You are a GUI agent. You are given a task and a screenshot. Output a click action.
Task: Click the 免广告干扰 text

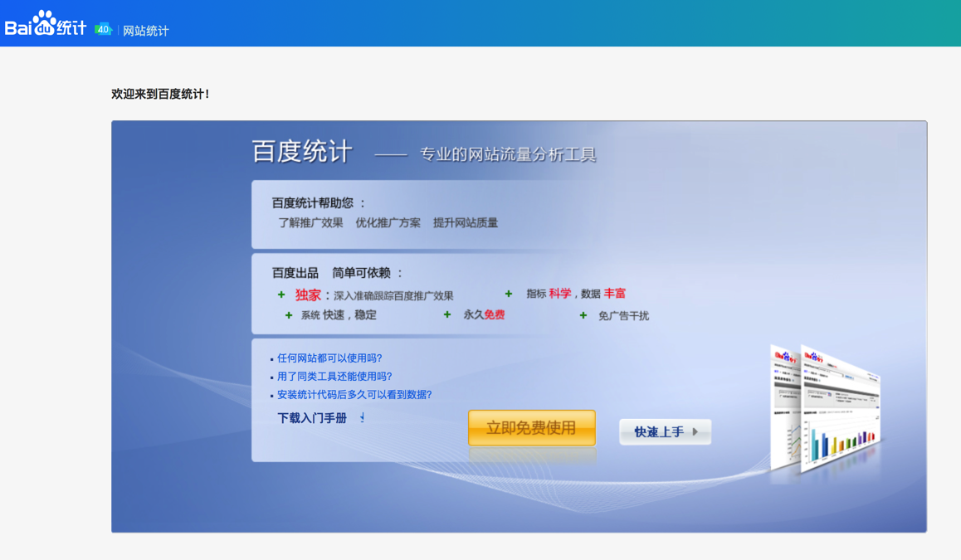[x=623, y=316]
